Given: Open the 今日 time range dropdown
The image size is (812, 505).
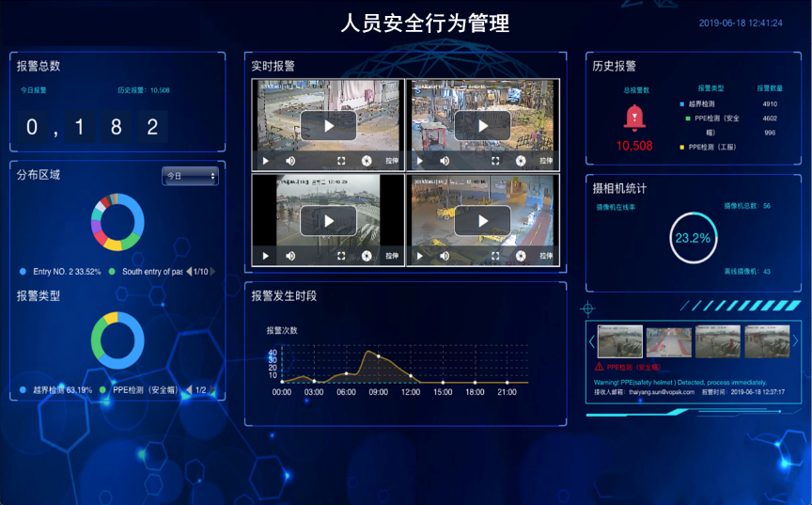Looking at the screenshot, I should coord(190,176).
